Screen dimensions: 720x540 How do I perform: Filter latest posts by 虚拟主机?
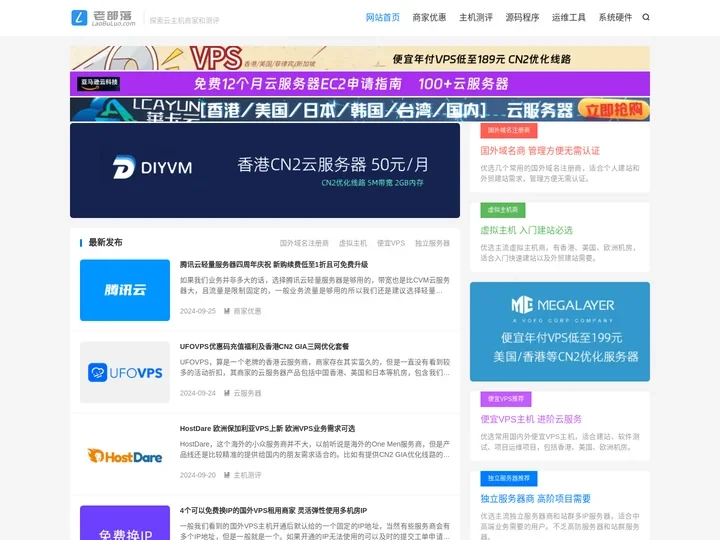pos(353,243)
